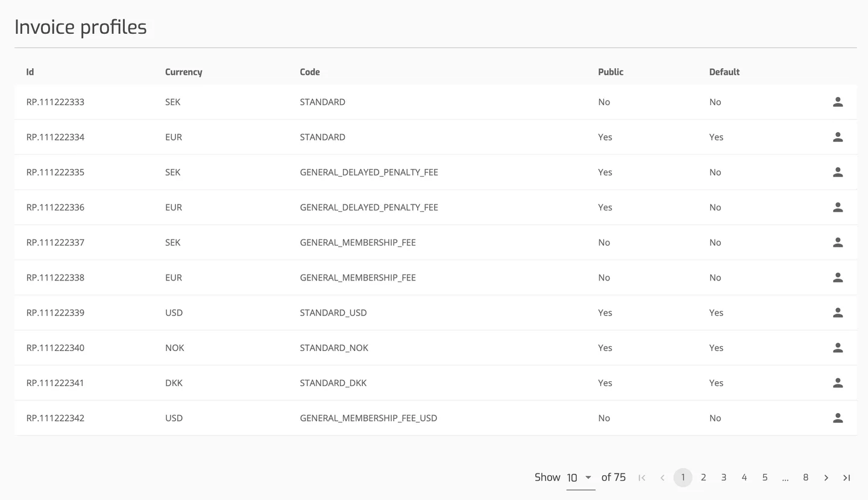Click person icon for RP.111222334 row
Viewport: 868px width, 500px height.
tap(837, 137)
